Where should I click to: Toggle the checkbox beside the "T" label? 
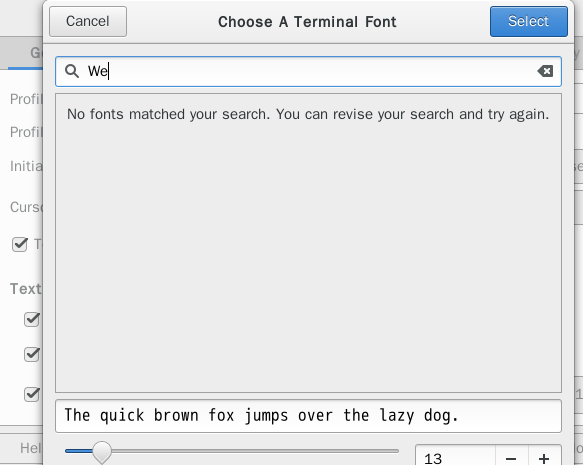(x=20, y=244)
